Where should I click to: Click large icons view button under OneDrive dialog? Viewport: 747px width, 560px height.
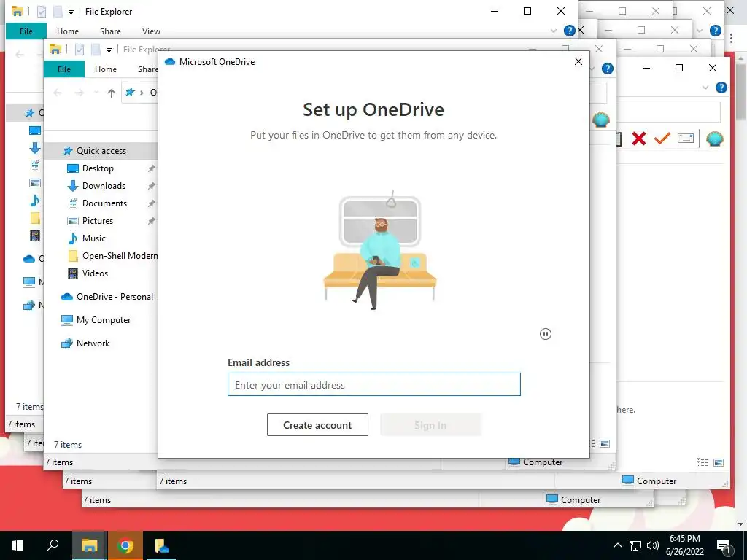(x=605, y=444)
